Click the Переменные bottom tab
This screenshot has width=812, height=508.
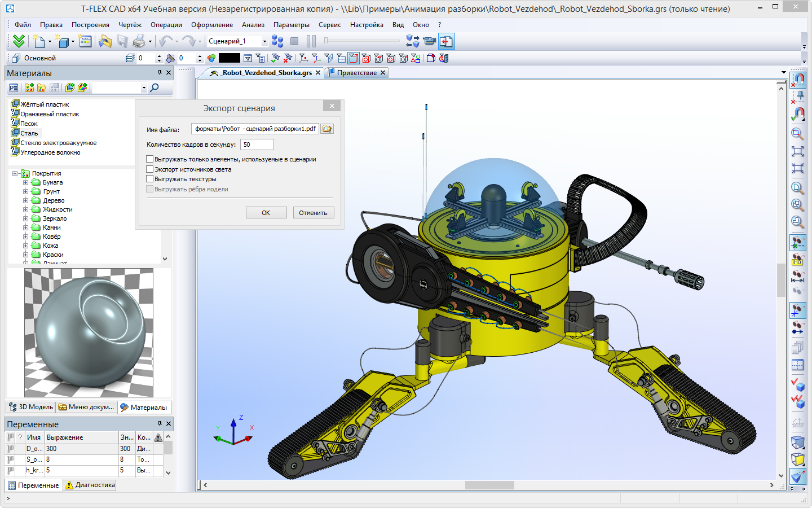pos(33,485)
